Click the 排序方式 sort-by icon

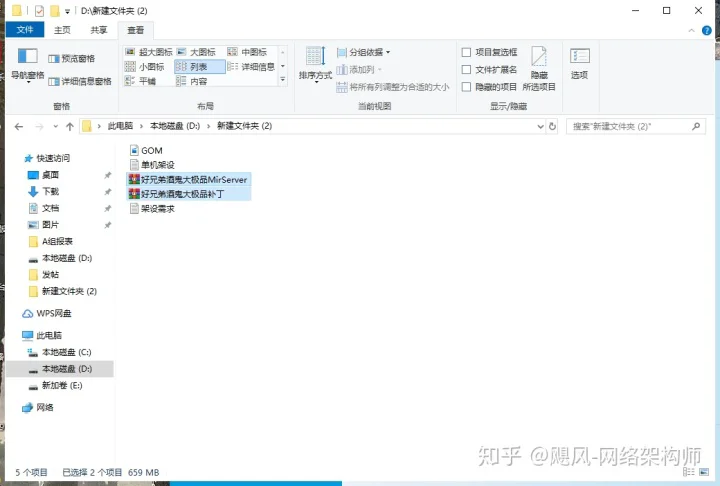pyautogui.click(x=315, y=63)
